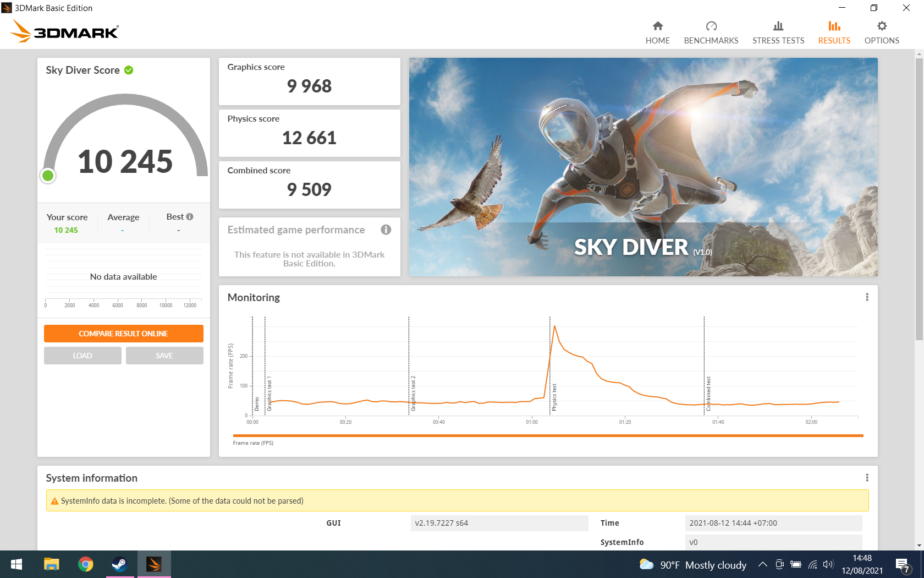Open the System information three-dot menu
Screen dimensions: 924x578
pos(867,478)
